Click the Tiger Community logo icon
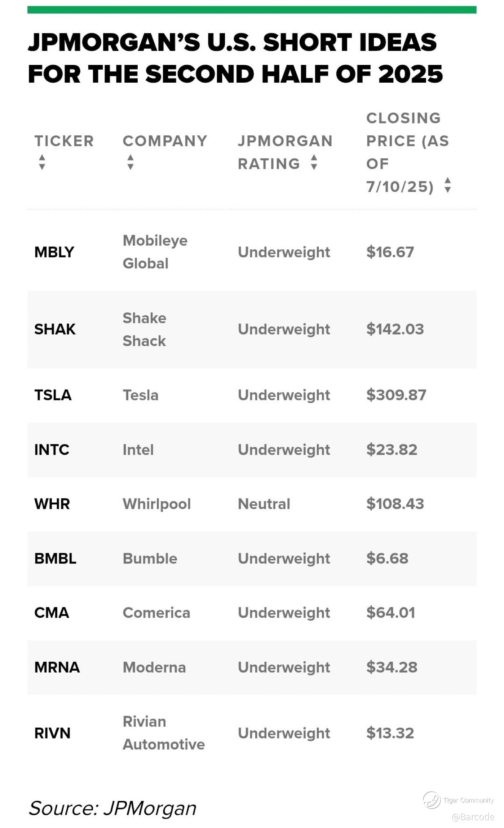Image resolution: width=504 pixels, height=828 pixels. pos(432,800)
